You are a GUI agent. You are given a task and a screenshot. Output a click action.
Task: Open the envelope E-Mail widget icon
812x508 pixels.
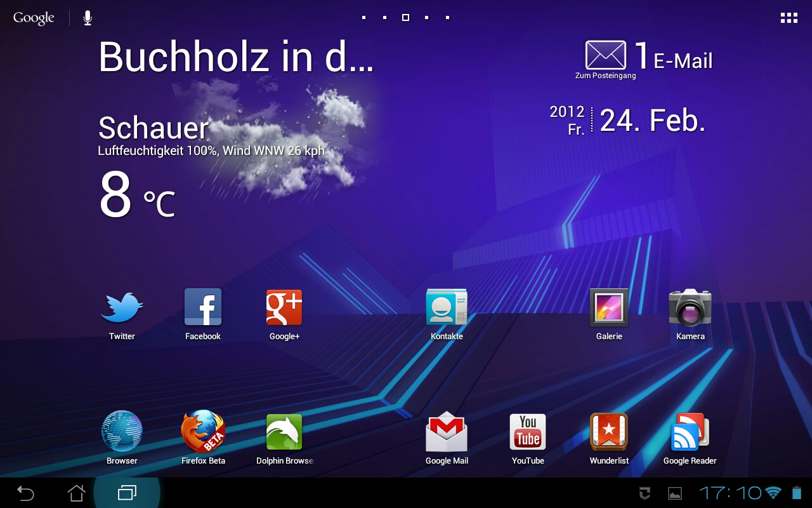605,55
